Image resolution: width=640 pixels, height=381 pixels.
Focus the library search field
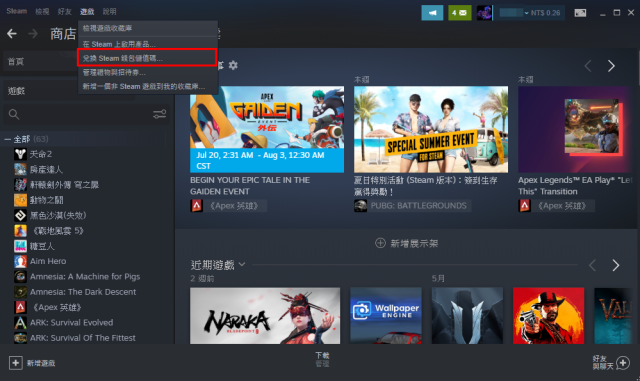click(x=86, y=114)
